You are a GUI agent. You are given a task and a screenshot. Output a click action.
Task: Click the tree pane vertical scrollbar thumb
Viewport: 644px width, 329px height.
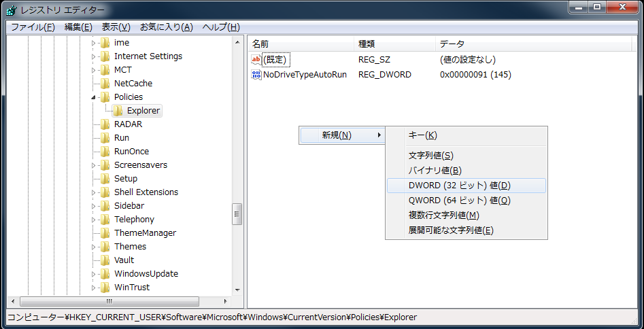pos(237,213)
